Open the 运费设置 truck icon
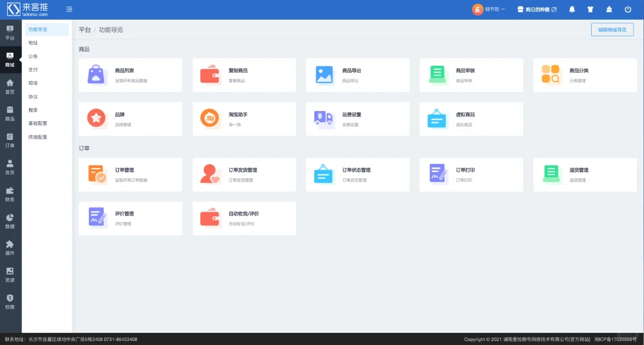644x345 pixels. (324, 119)
